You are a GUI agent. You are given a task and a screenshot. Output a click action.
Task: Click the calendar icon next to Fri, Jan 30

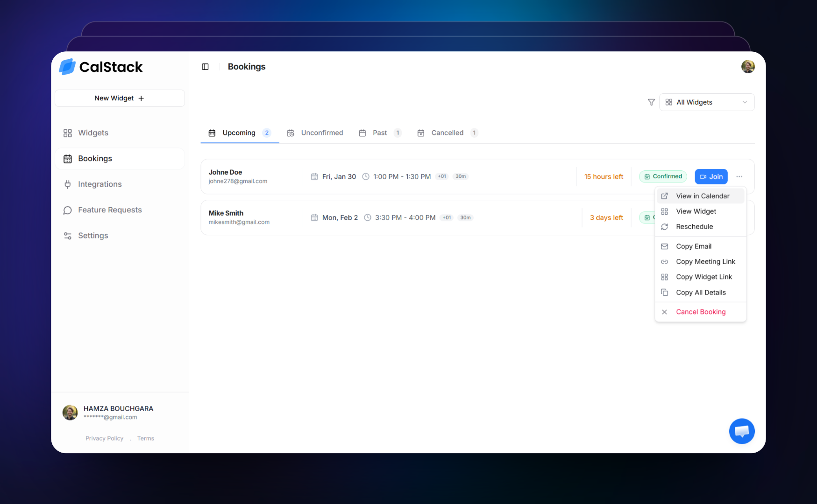coord(314,176)
